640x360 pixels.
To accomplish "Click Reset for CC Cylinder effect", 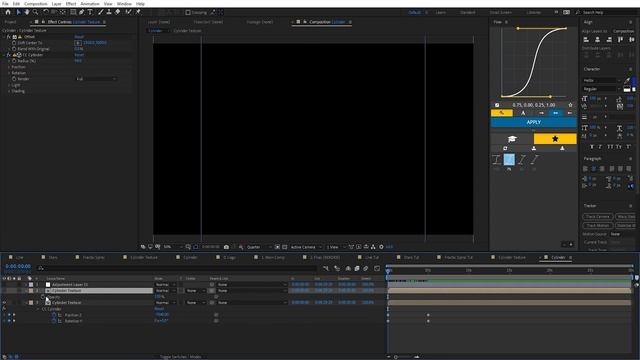I will tap(79, 55).
